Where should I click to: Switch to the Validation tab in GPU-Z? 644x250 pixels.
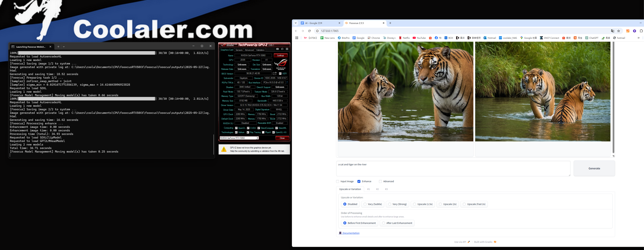click(260, 50)
